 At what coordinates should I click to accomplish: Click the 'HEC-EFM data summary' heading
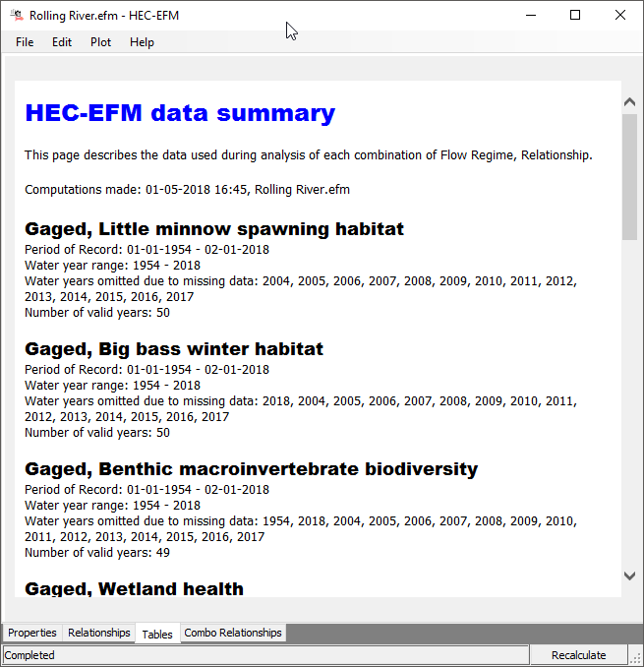(180, 113)
